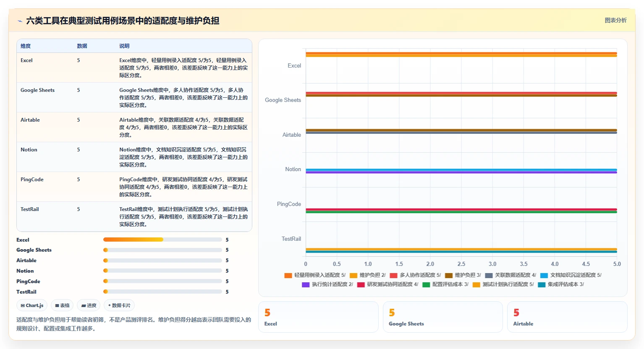Toggle 集成评估成本 3/ legend item
The image size is (644, 349).
(x=561, y=284)
